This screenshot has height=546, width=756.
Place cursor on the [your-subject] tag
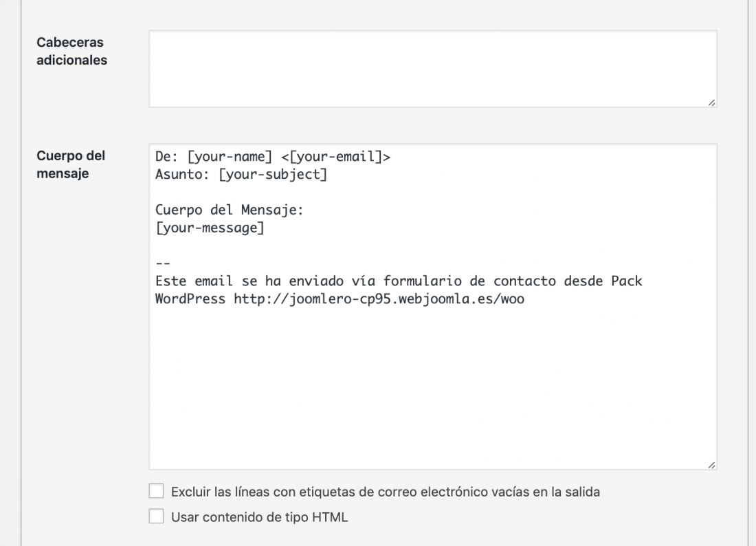pos(273,175)
